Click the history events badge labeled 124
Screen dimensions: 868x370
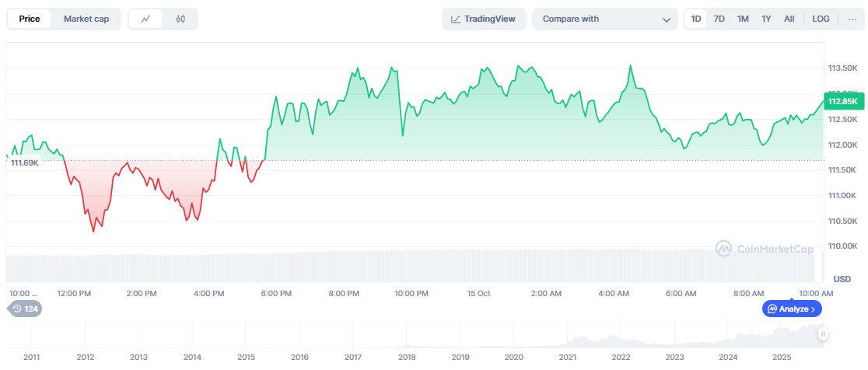(x=25, y=309)
